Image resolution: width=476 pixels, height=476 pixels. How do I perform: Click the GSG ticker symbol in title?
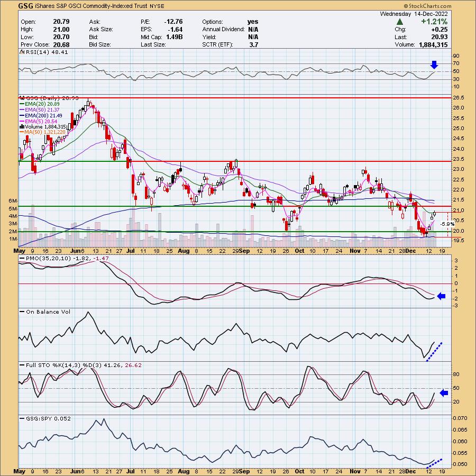pyautogui.click(x=26, y=6)
